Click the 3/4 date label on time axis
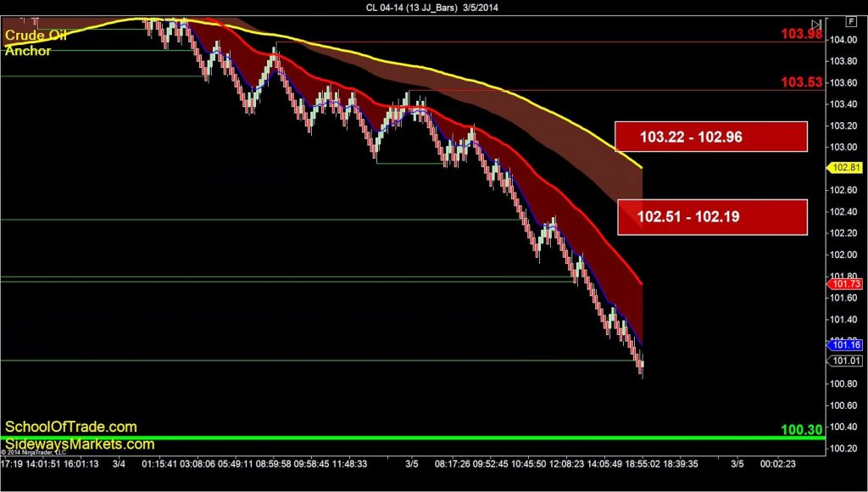 (x=119, y=463)
